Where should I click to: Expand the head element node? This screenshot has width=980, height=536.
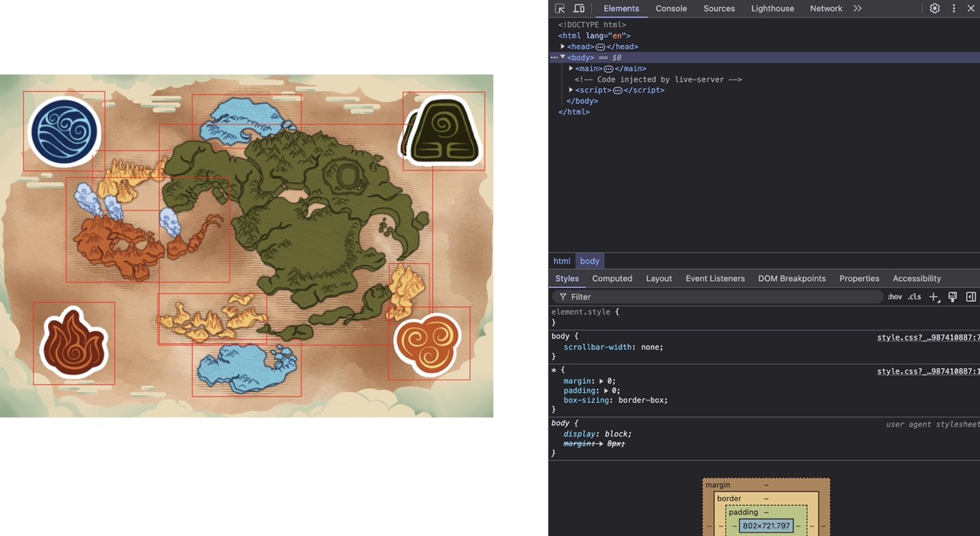tap(563, 47)
